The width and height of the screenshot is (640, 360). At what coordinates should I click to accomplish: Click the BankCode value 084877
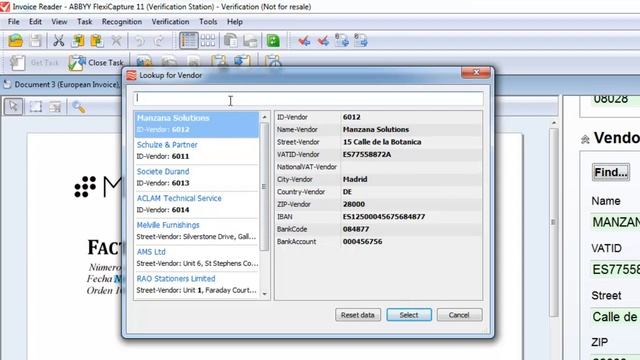356,229
